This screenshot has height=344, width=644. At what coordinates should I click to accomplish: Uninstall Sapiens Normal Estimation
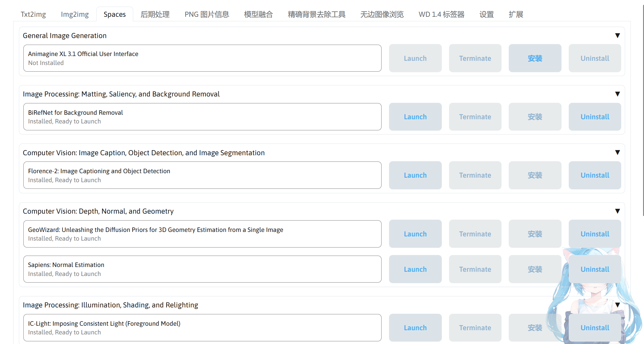point(595,269)
